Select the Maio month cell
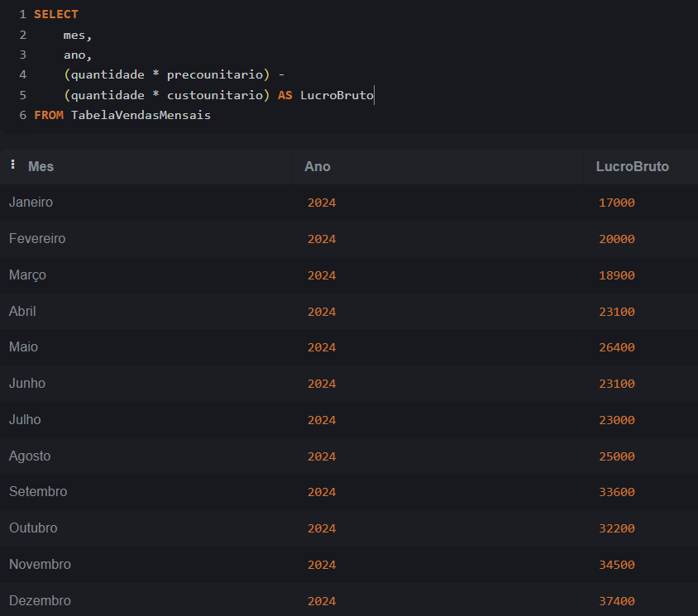This screenshot has height=616, width=698. click(23, 347)
